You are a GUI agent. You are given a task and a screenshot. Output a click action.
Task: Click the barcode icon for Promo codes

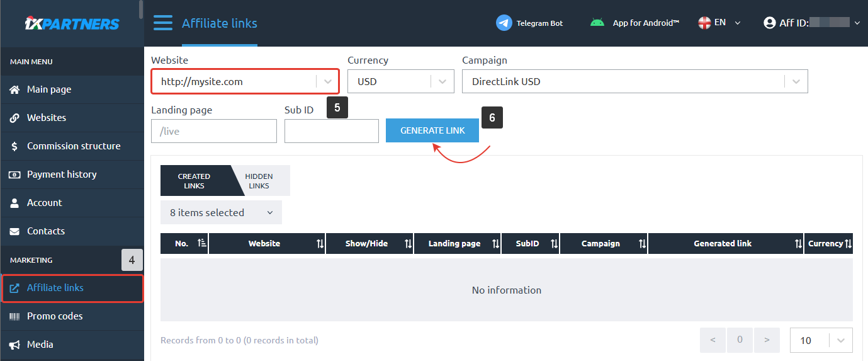14,316
